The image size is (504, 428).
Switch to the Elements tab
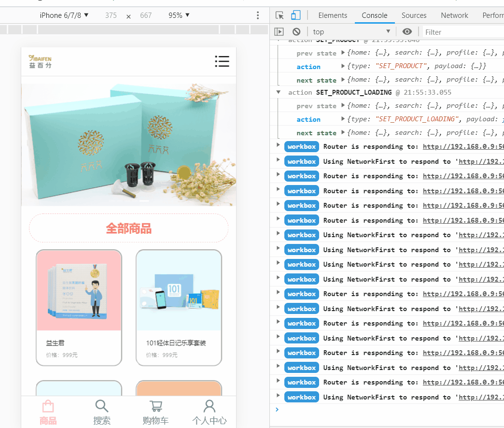333,15
